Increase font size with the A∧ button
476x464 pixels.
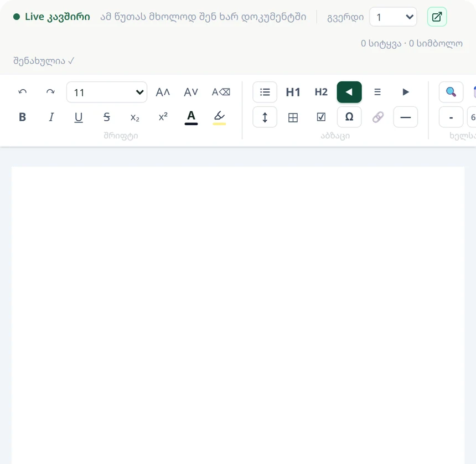[163, 92]
